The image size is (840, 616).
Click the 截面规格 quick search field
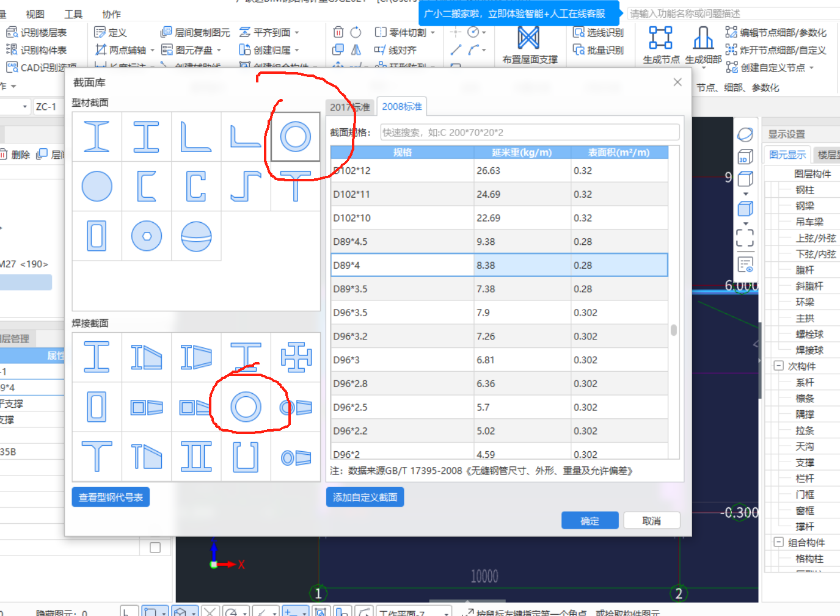(530, 132)
